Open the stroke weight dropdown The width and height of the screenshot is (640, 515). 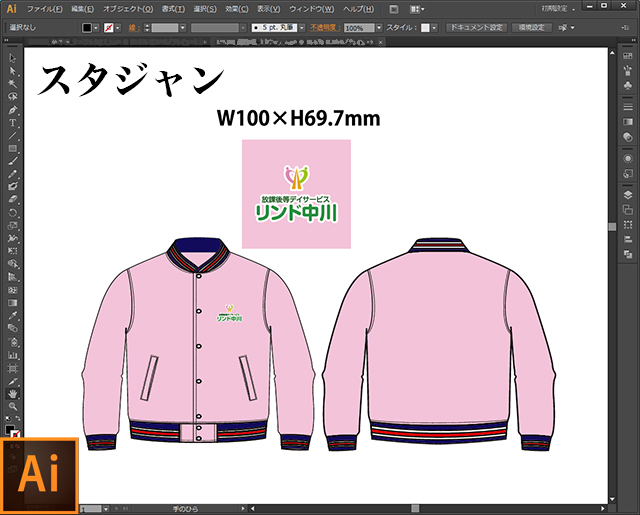click(x=182, y=28)
